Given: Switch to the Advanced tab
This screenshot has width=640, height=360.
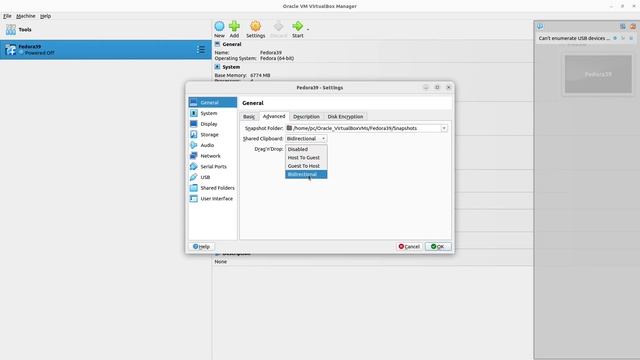Looking at the screenshot, I should (x=274, y=116).
